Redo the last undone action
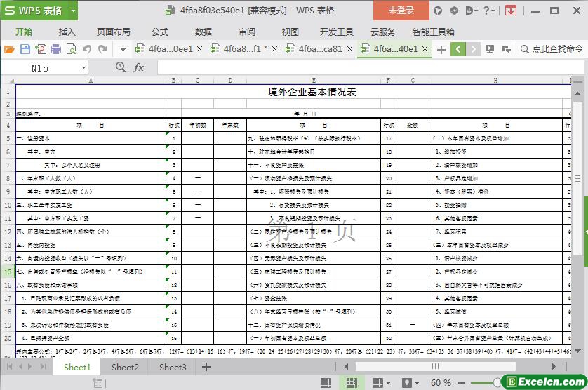588x390 pixels. point(102,49)
